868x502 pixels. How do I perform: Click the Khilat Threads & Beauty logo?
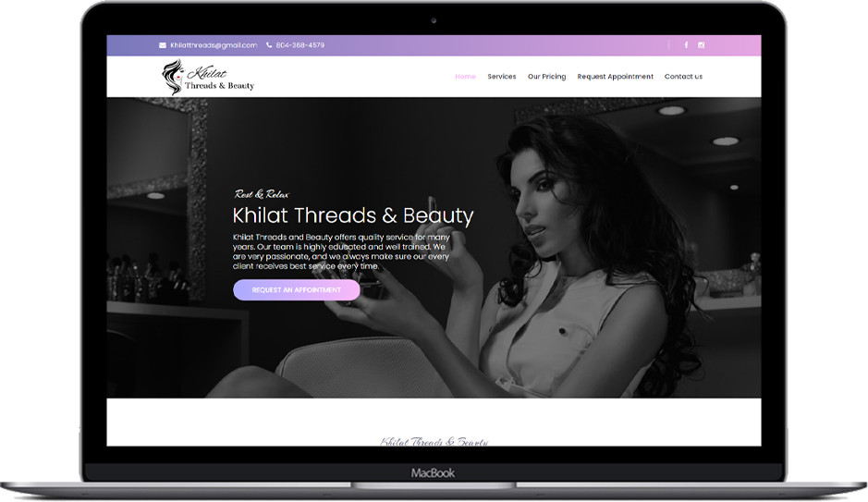pos(208,78)
